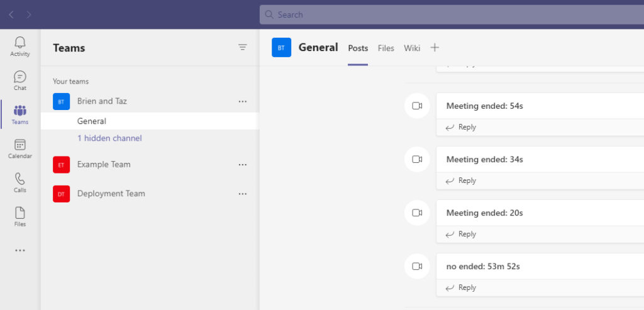Add a new tab with plus icon
Screen dimensions: 644x310
coord(435,48)
